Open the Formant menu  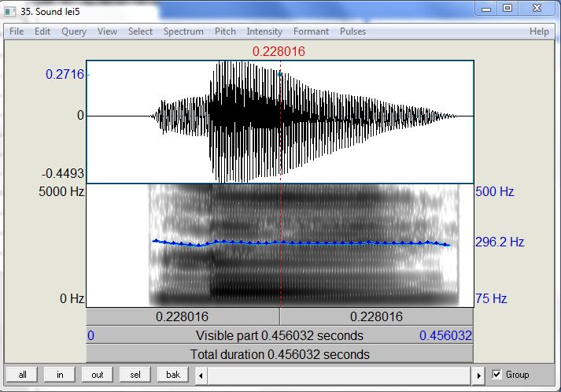coord(311,31)
